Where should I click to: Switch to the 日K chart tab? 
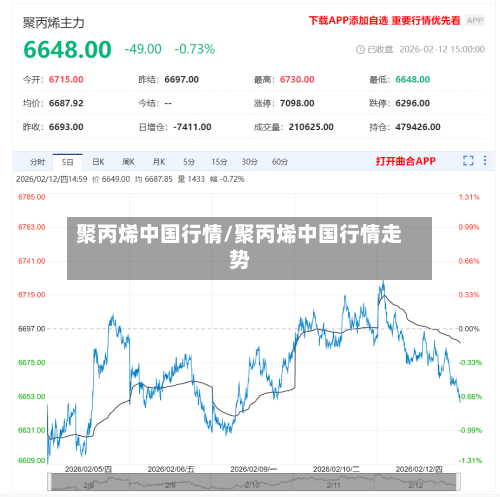click(x=98, y=162)
